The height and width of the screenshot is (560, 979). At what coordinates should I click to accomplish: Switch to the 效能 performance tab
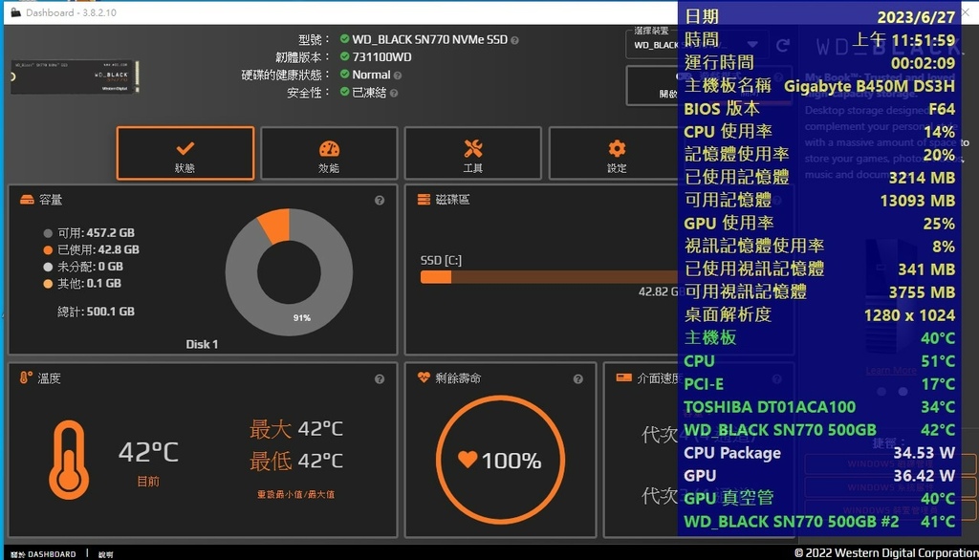[x=329, y=154]
